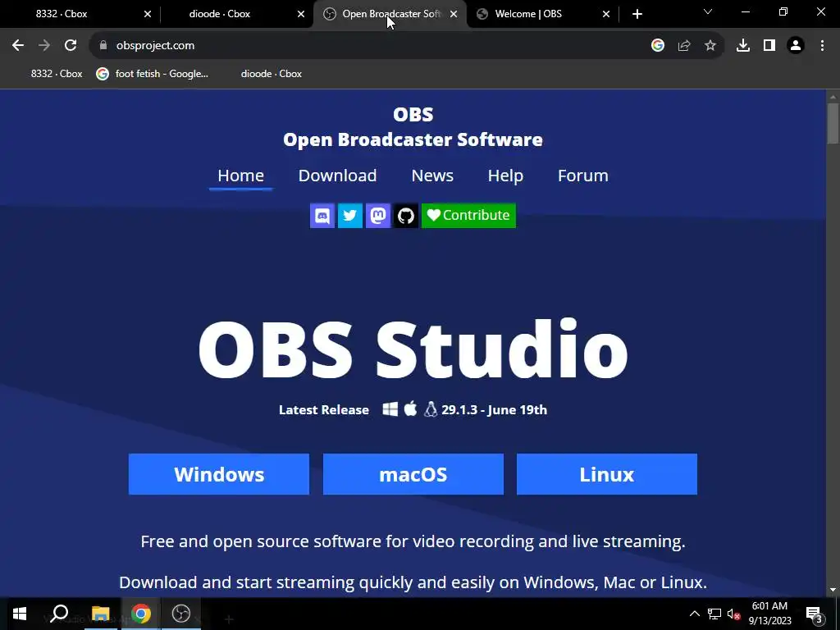840x630 pixels.
Task: Click the page vertical scrollbar thumb
Action: 833,123
